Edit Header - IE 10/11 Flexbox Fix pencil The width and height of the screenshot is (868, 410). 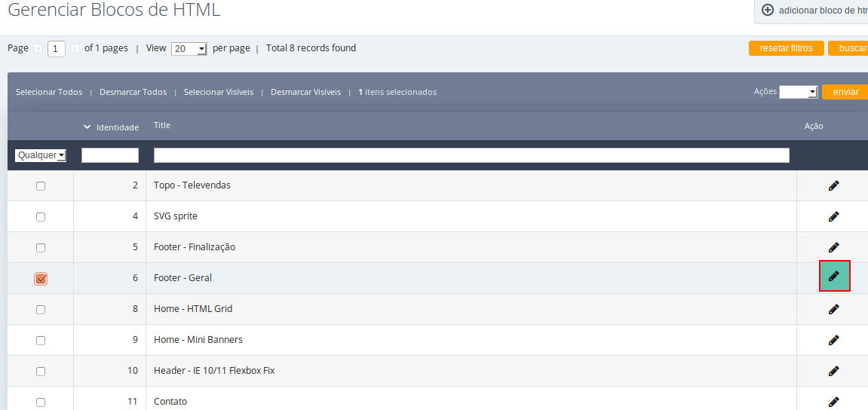tap(833, 372)
